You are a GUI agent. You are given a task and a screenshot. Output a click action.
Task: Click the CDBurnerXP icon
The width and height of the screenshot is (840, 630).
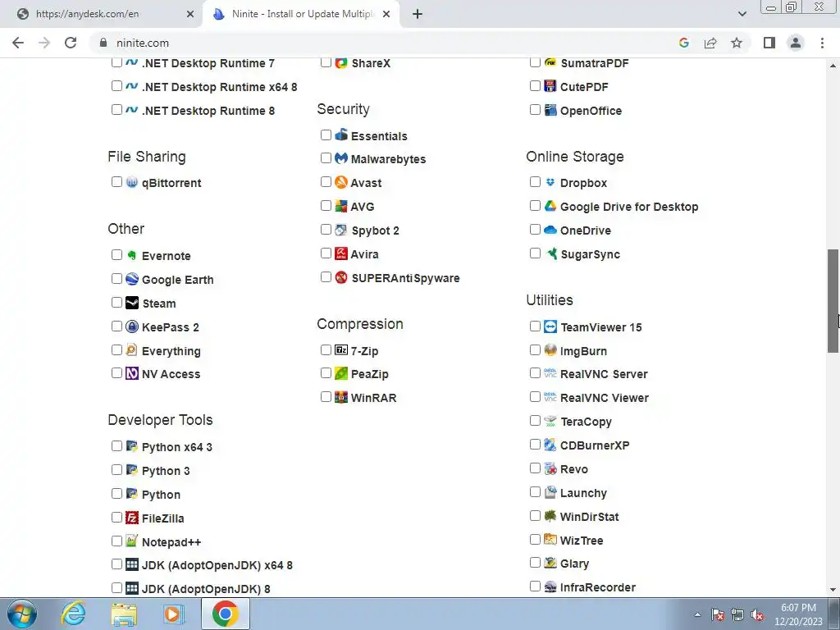pyautogui.click(x=550, y=444)
